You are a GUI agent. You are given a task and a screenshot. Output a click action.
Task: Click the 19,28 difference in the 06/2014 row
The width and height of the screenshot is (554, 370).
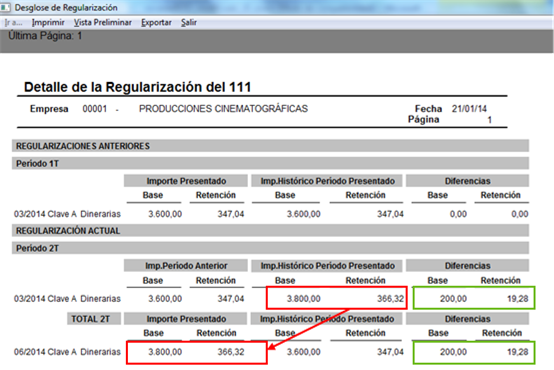click(x=518, y=352)
